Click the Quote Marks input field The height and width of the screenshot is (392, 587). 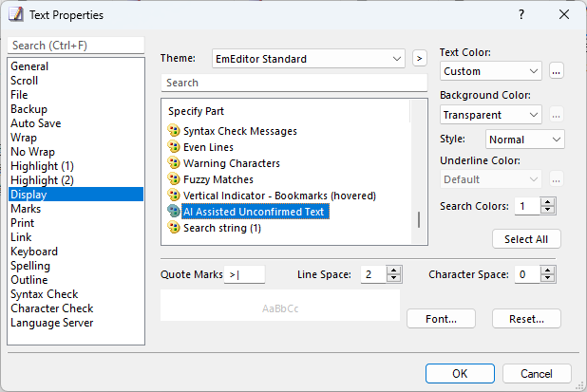[x=244, y=274]
